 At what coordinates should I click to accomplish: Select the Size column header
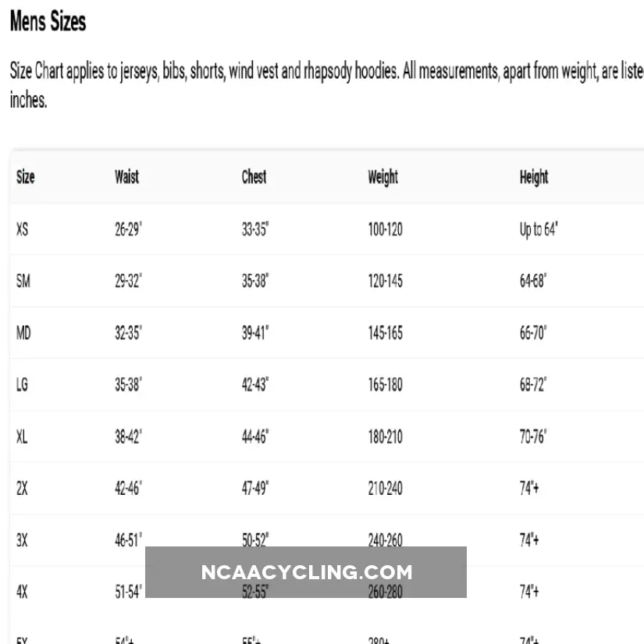(26, 177)
